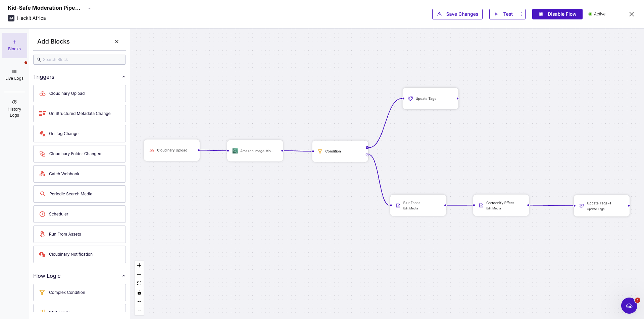Select the zoom in tool on canvas

(x=139, y=265)
